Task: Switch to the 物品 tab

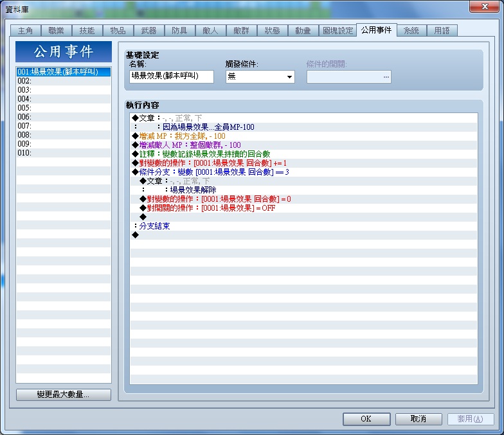Action: (x=118, y=31)
